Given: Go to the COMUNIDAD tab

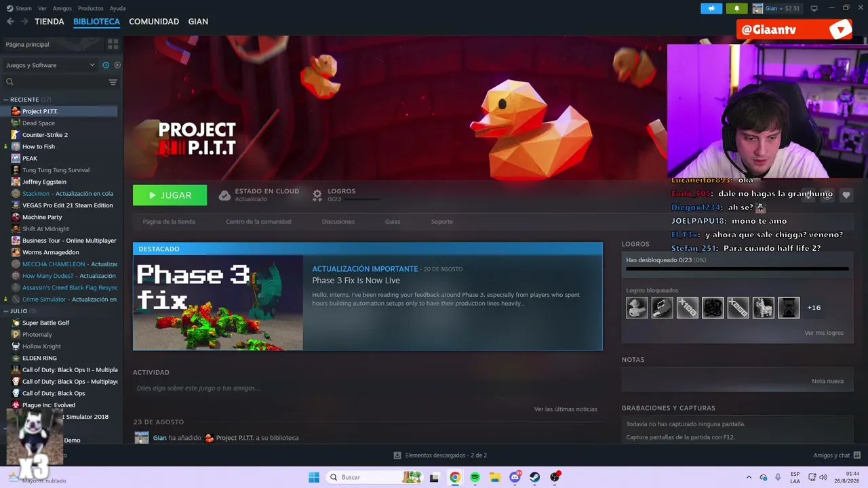Looking at the screenshot, I should click(154, 22).
